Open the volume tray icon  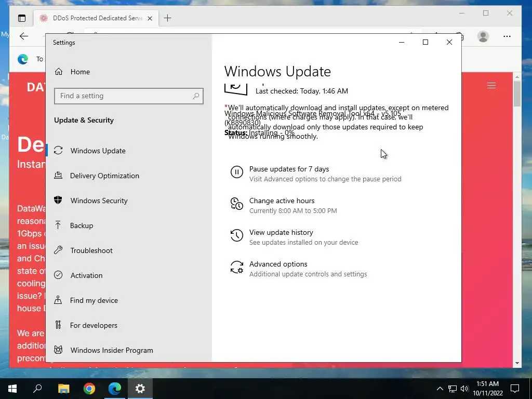coord(464,389)
